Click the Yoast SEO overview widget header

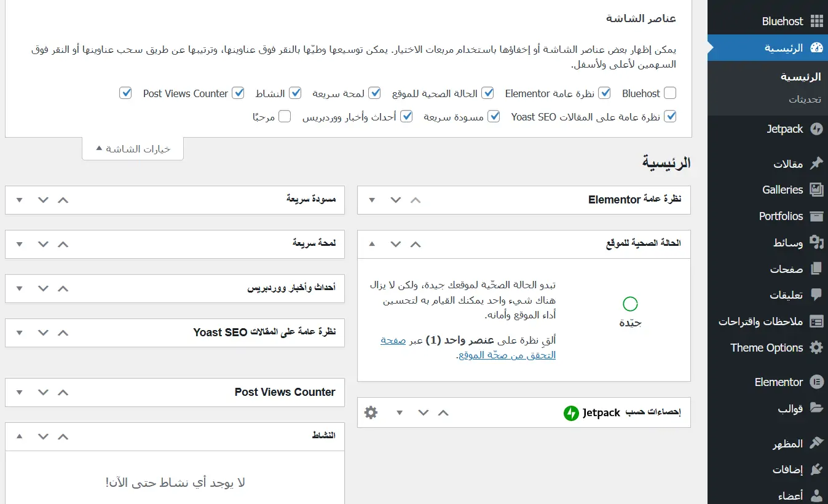coord(264,333)
